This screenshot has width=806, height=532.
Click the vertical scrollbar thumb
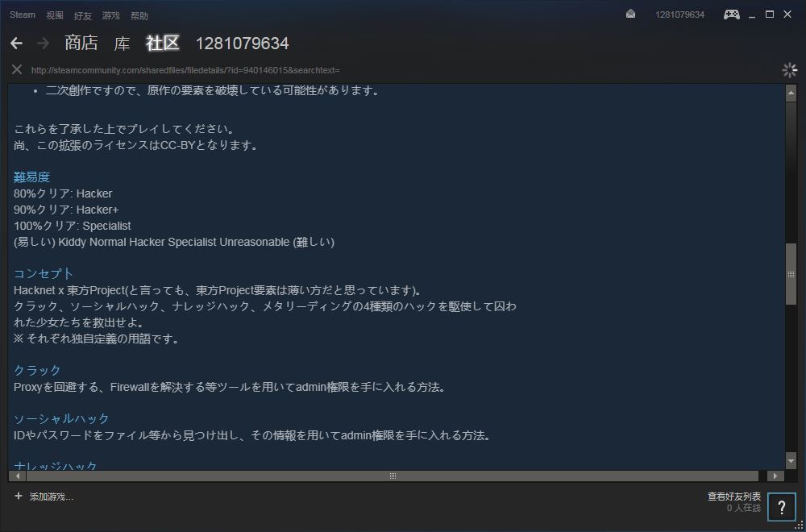pyautogui.click(x=791, y=274)
